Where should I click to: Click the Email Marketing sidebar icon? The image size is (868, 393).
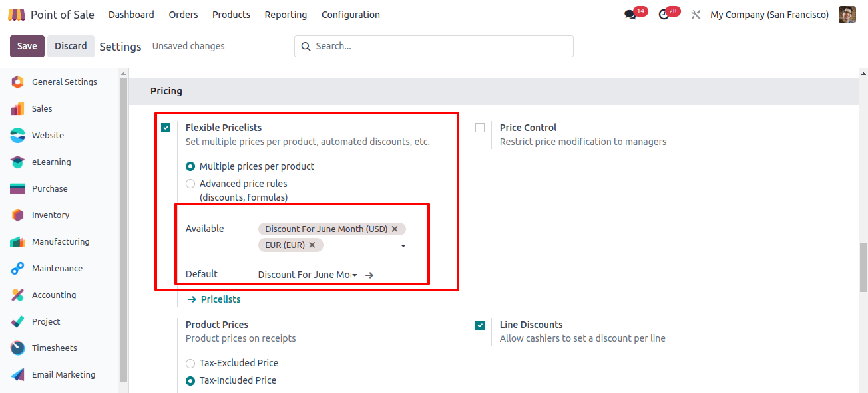click(18, 375)
